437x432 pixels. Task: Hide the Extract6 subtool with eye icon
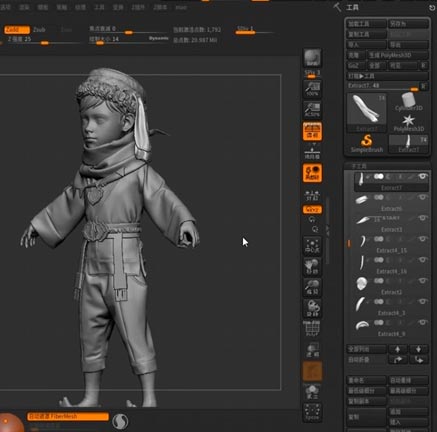pos(423,197)
